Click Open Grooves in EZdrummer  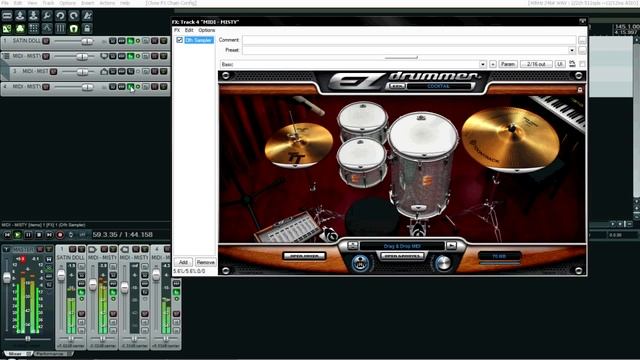pos(402,256)
